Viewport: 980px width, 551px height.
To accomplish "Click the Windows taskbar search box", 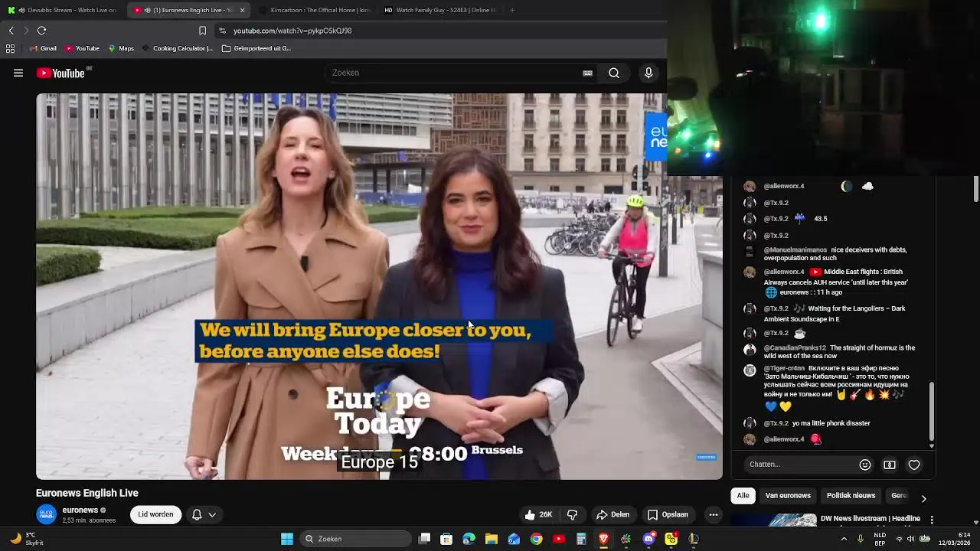I will 355,539.
